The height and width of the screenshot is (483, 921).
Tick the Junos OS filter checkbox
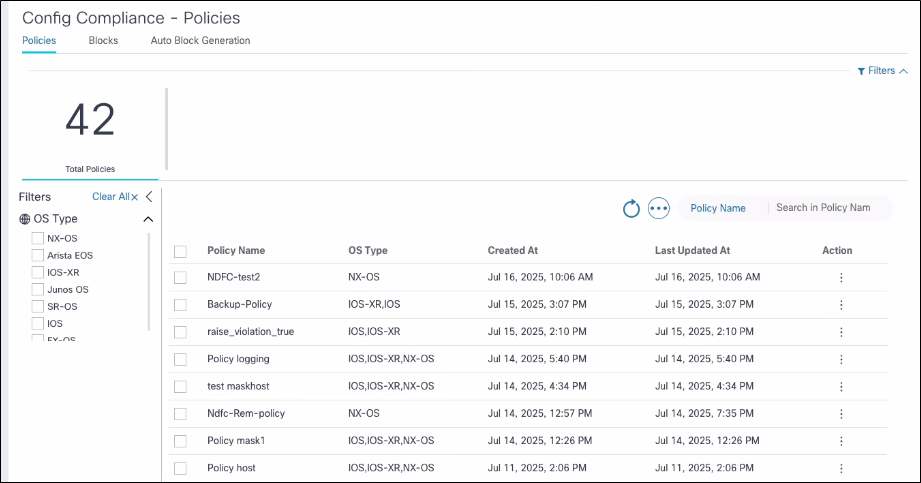(x=38, y=289)
